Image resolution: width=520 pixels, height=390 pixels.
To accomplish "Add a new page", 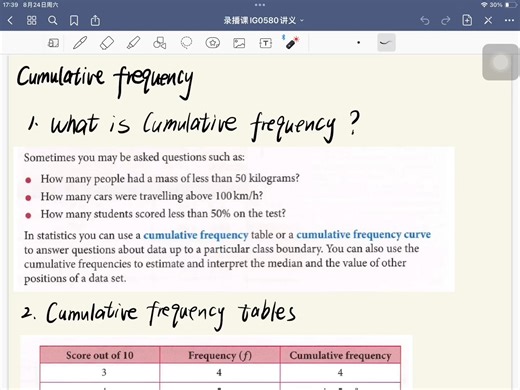I will (x=467, y=20).
